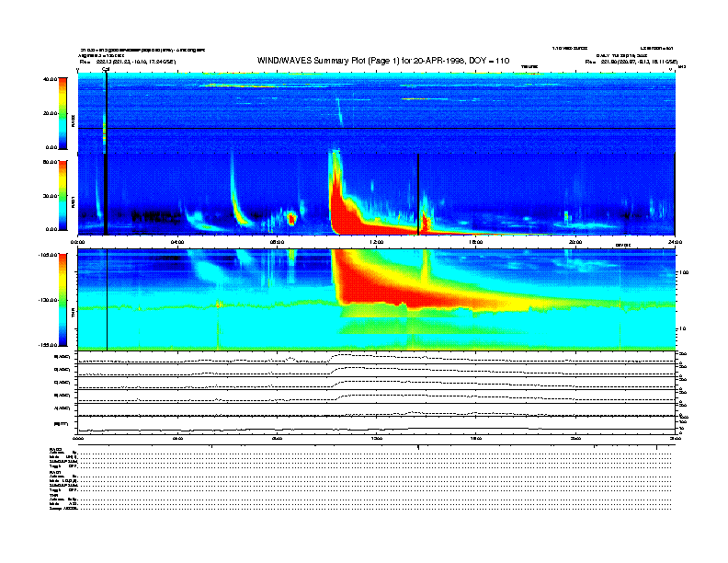Select the -130.00 label on TNR scale

(x=49, y=300)
